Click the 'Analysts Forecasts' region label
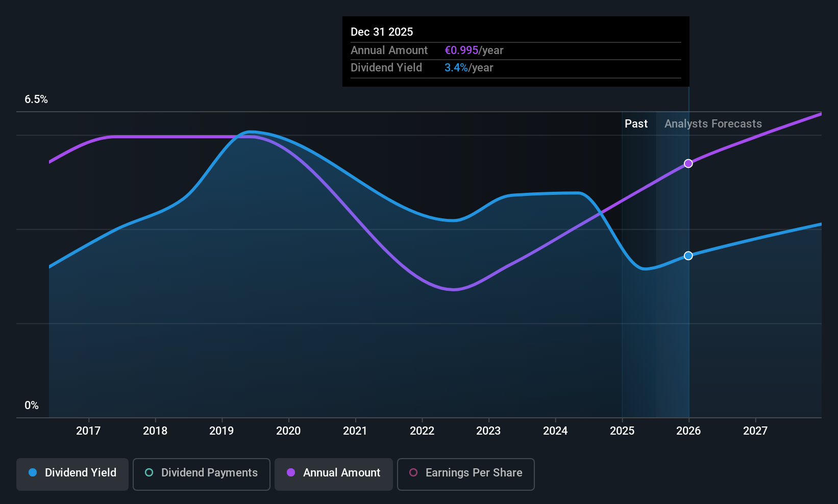This screenshot has width=838, height=504. (713, 124)
